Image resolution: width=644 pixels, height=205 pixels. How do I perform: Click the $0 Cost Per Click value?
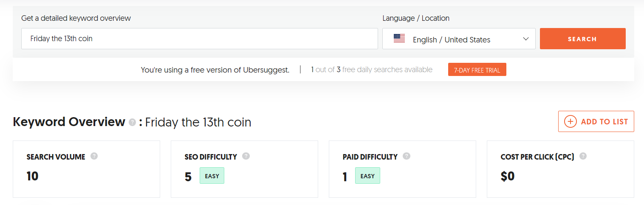point(508,176)
